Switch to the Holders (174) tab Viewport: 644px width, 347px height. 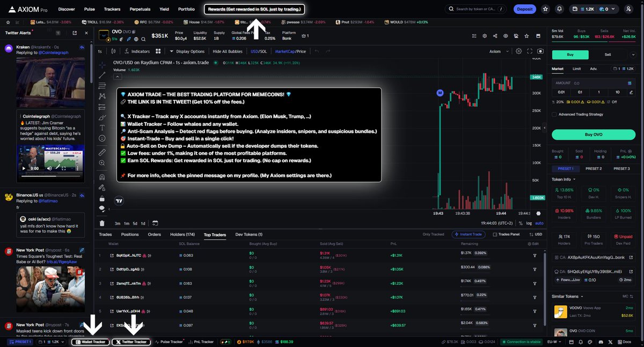tap(182, 234)
